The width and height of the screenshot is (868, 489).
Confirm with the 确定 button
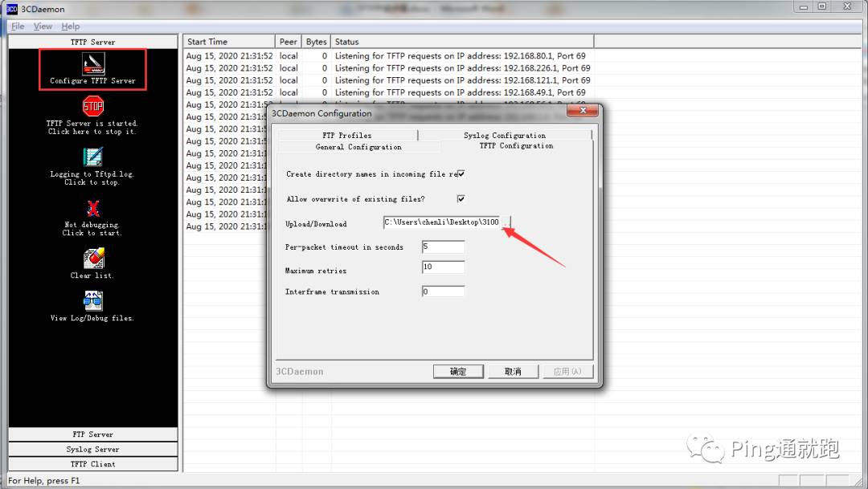coord(458,371)
